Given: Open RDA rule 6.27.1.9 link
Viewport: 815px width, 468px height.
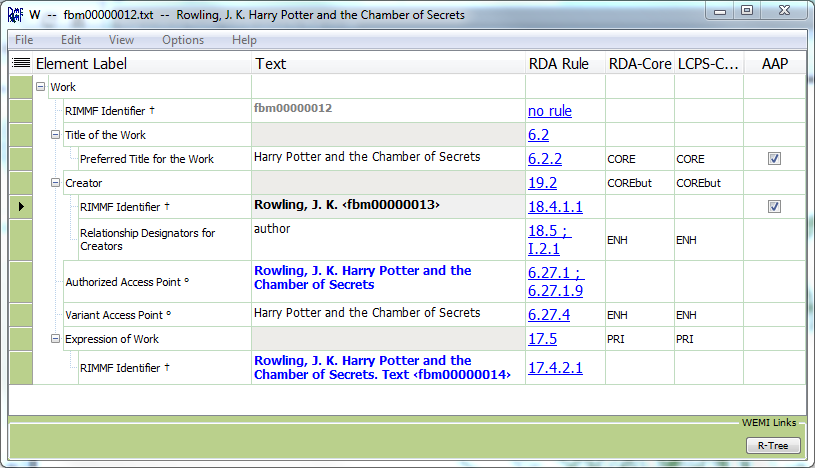Looking at the screenshot, I should point(555,291).
